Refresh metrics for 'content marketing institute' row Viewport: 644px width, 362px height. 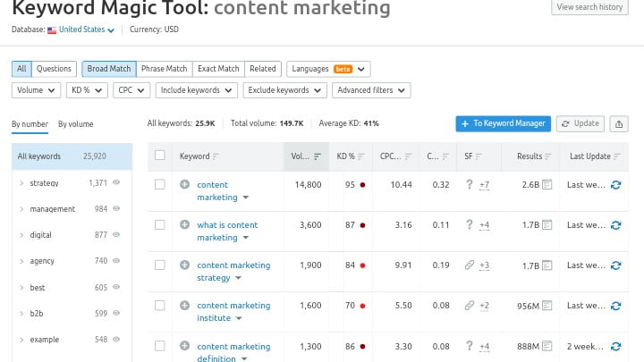coord(615,306)
